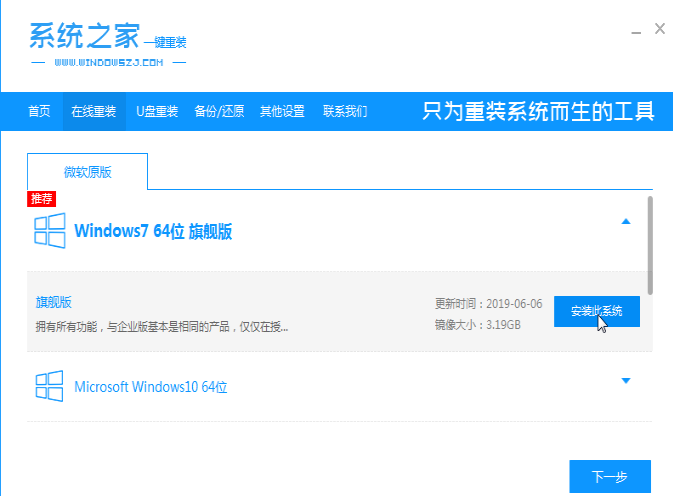The width and height of the screenshot is (673, 496).
Task: Click the 下一步 button
Action: 610,476
